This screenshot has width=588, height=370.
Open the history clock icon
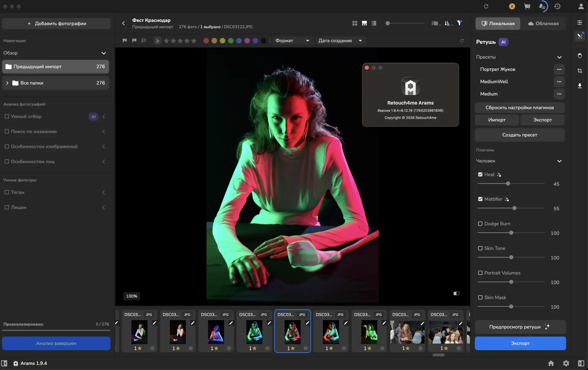pyautogui.click(x=557, y=6)
